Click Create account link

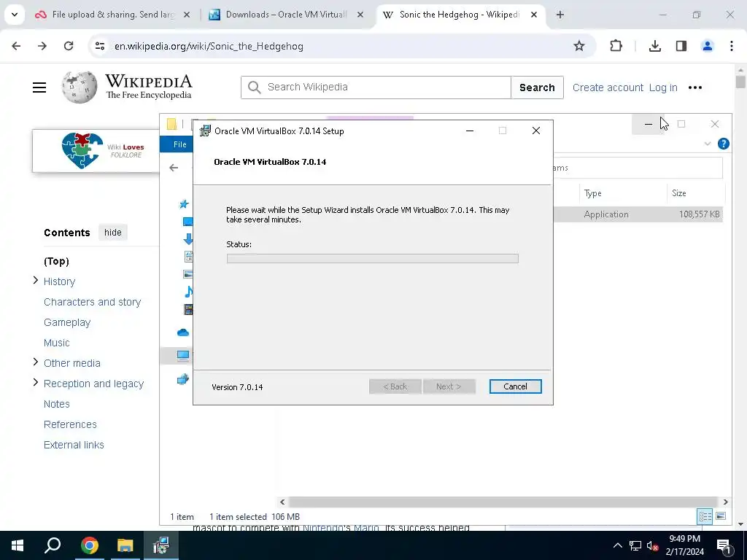tap(608, 87)
